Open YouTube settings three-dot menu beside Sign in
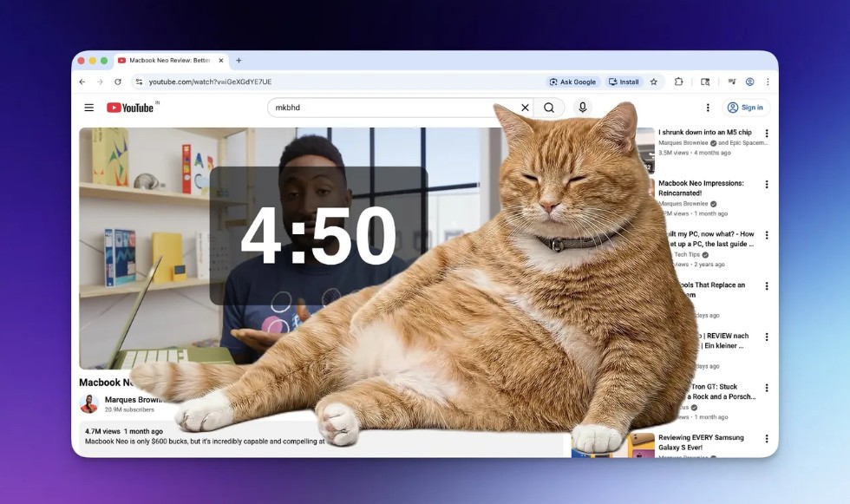 pos(708,108)
